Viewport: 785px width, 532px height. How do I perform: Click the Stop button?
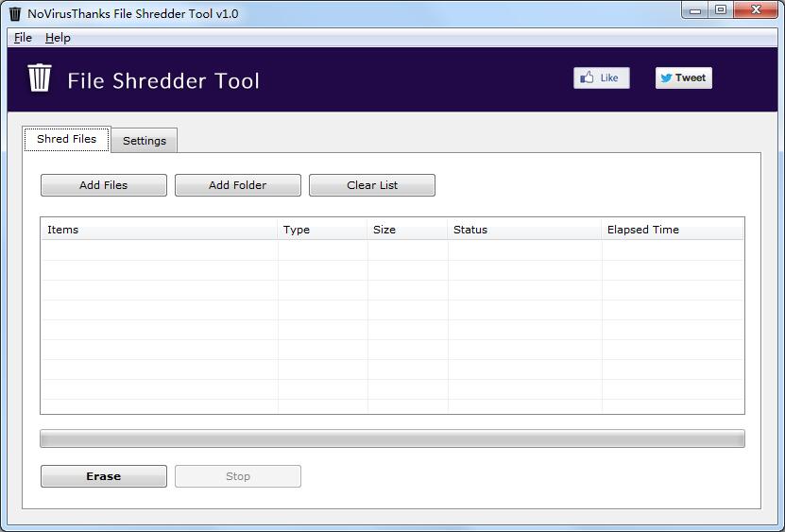point(237,476)
